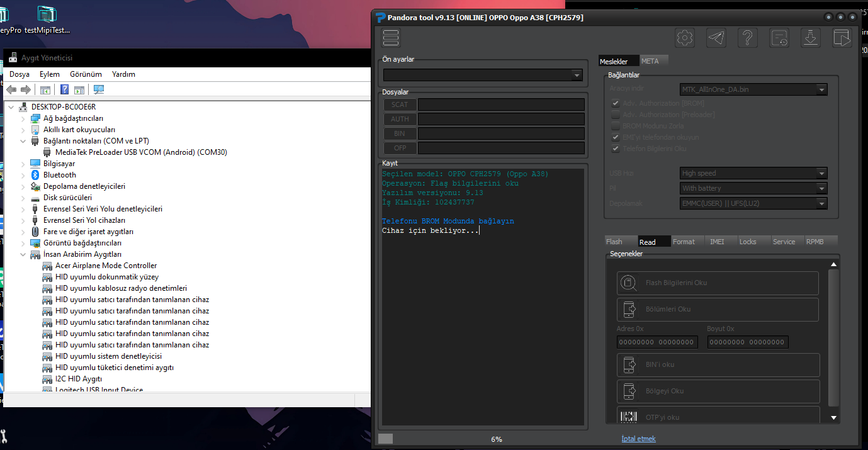Click Forward arrow in Aygıt Yöneticisi toolbar
The height and width of the screenshot is (450, 868).
(x=26, y=90)
